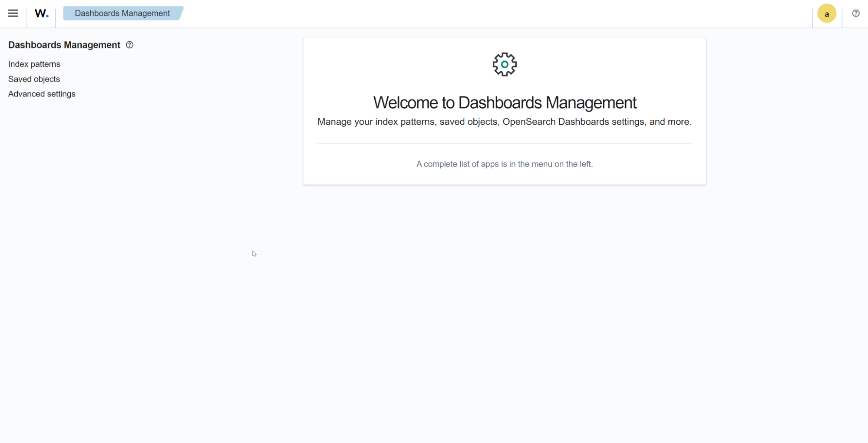Click the horizontal divider in welcome card
Viewport: 868px width, 443px height.
[504, 143]
